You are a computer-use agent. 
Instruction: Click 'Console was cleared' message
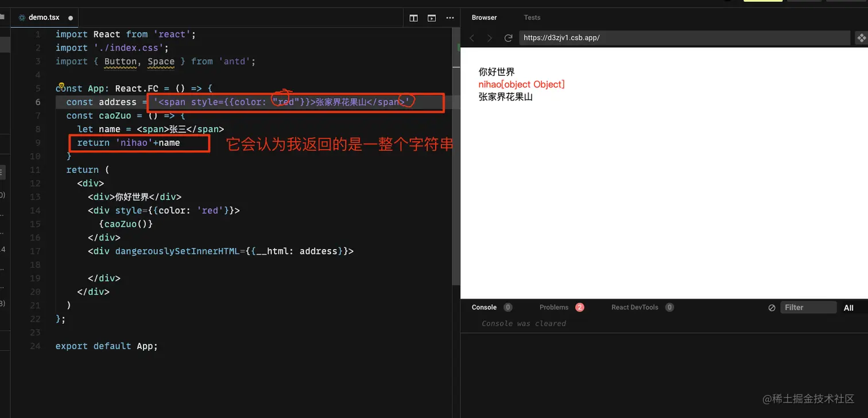524,324
